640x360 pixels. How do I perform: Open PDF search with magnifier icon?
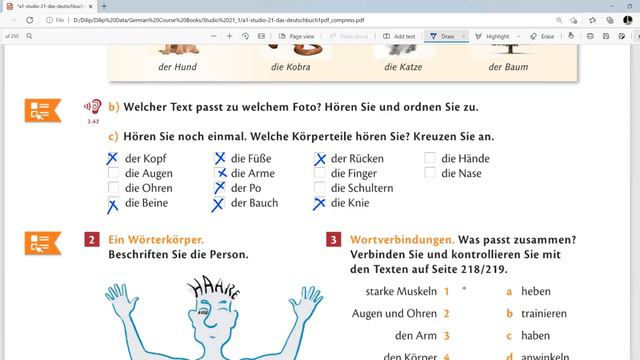point(29,36)
